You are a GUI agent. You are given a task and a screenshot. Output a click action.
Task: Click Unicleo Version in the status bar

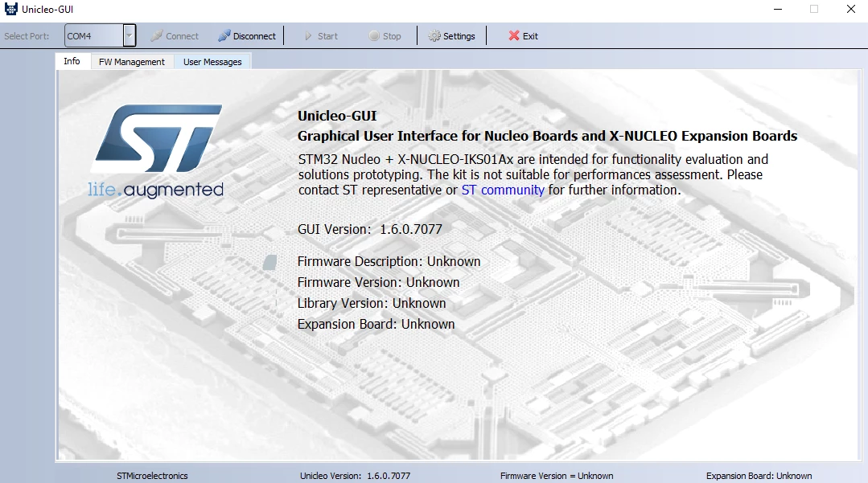click(355, 476)
